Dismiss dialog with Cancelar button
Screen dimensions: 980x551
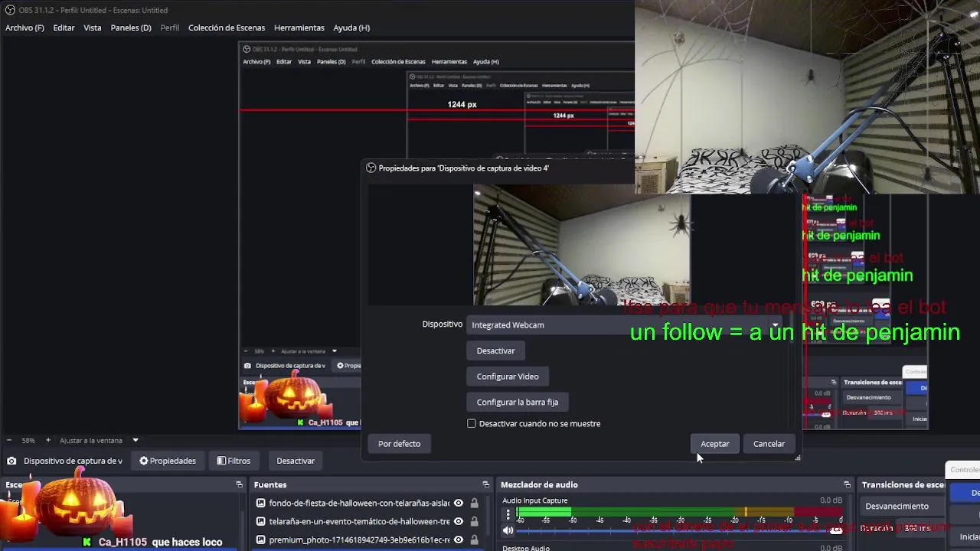tap(769, 444)
